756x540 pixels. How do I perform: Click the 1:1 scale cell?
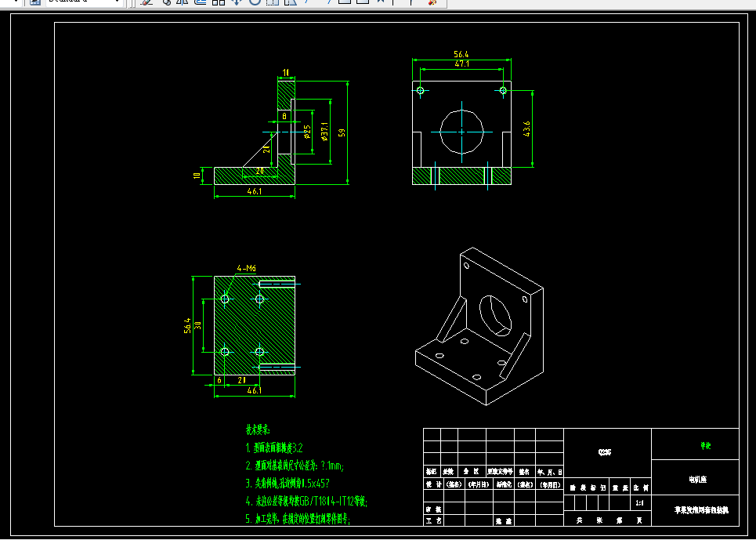[x=640, y=503]
